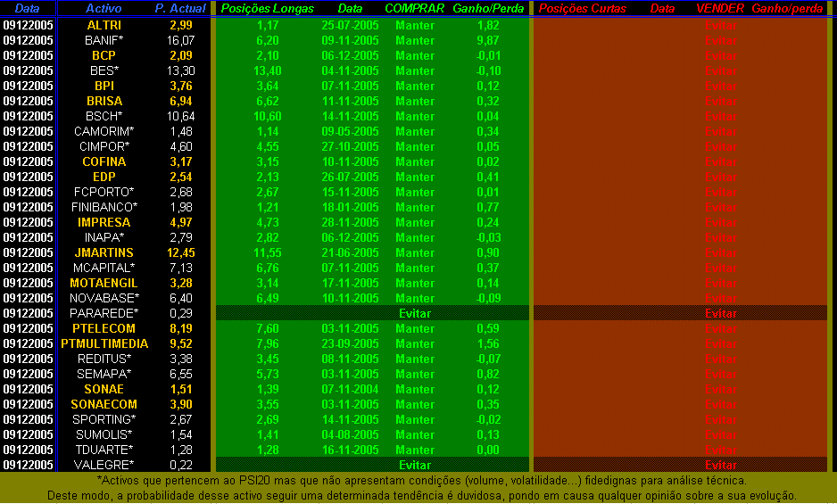The width and height of the screenshot is (837, 504).
Task: Click 'Manter' in the SEMAPA row
Action: (x=415, y=374)
